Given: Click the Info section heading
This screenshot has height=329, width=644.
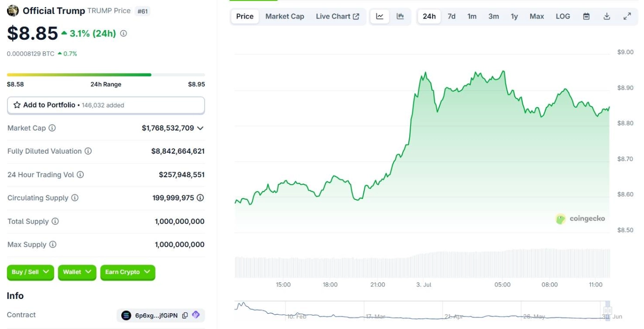Looking at the screenshot, I should point(15,296).
